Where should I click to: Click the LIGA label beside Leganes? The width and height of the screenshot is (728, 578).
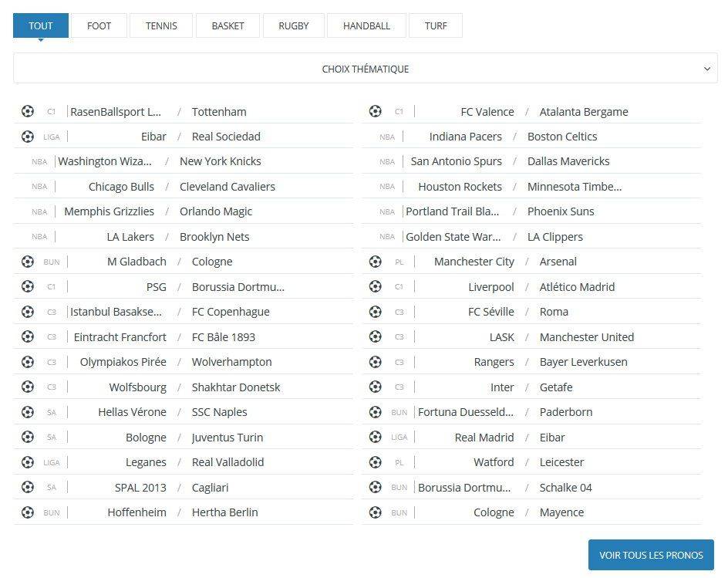point(52,463)
